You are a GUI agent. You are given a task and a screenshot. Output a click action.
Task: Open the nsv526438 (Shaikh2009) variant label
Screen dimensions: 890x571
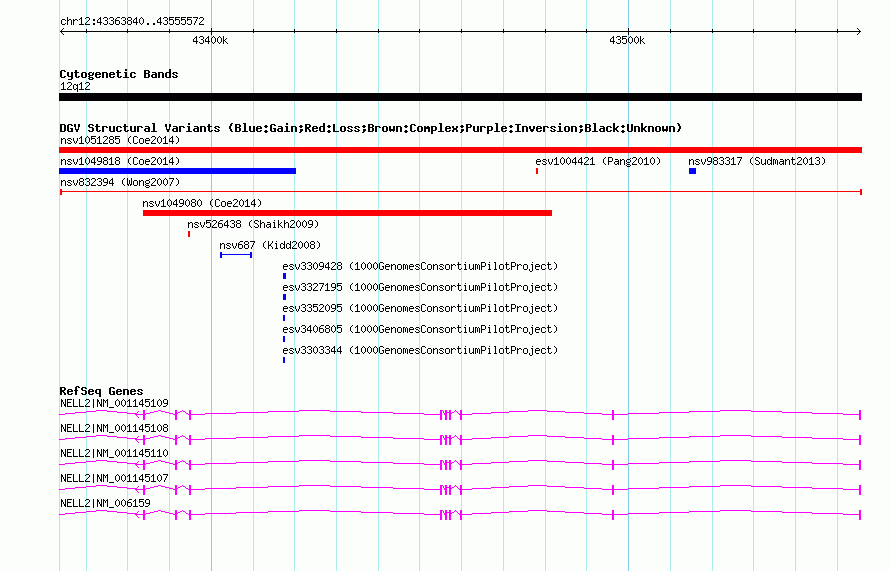point(253,224)
